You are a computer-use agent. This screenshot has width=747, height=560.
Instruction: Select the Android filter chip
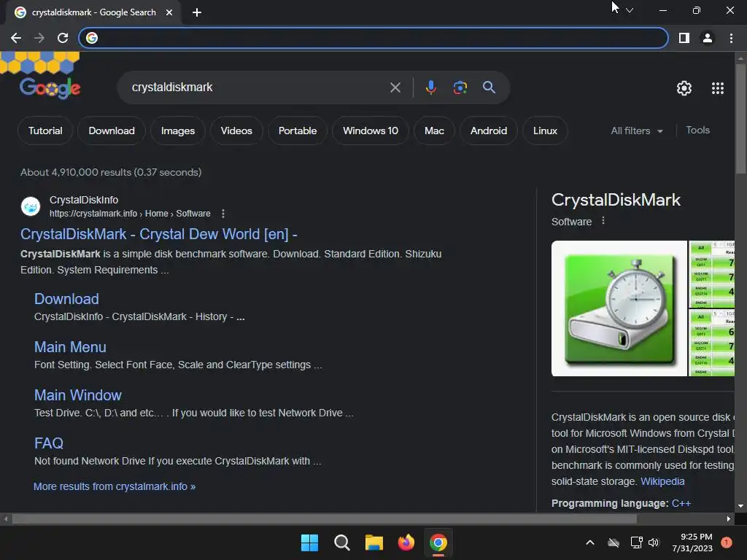(x=488, y=131)
